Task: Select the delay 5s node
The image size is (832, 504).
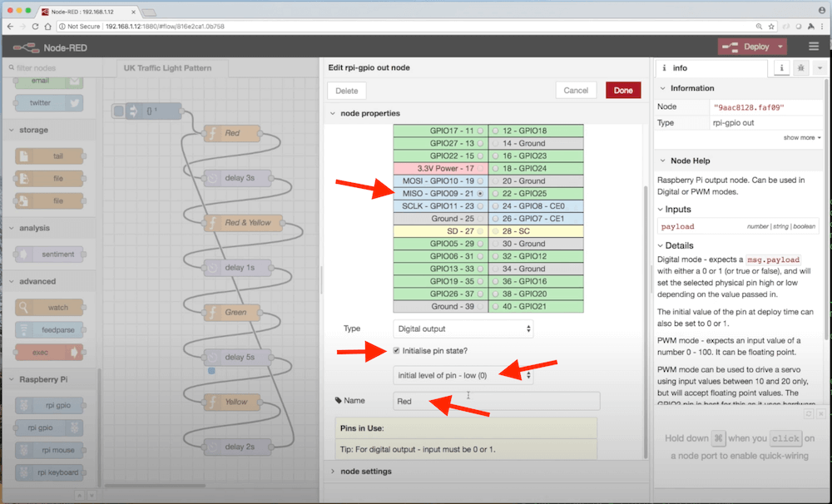Action: pyautogui.click(x=238, y=357)
